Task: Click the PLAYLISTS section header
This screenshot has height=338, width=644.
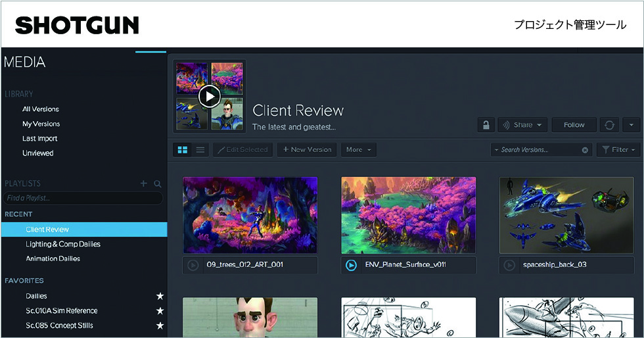Action: point(22,183)
